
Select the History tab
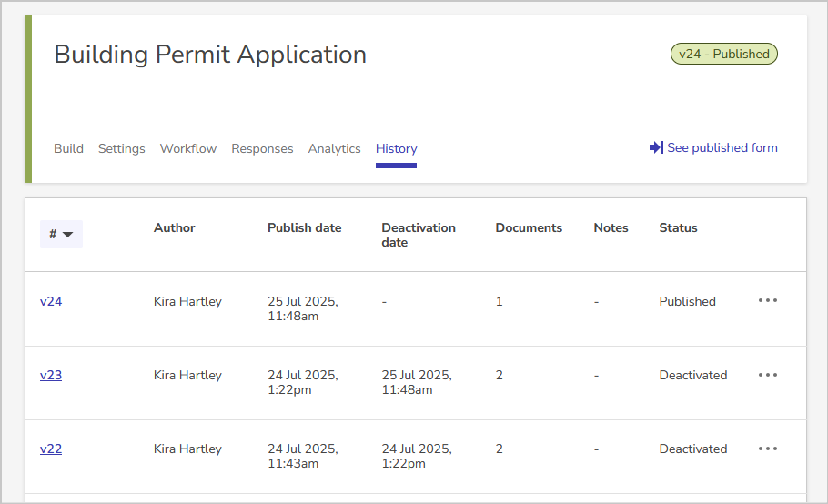[396, 149]
